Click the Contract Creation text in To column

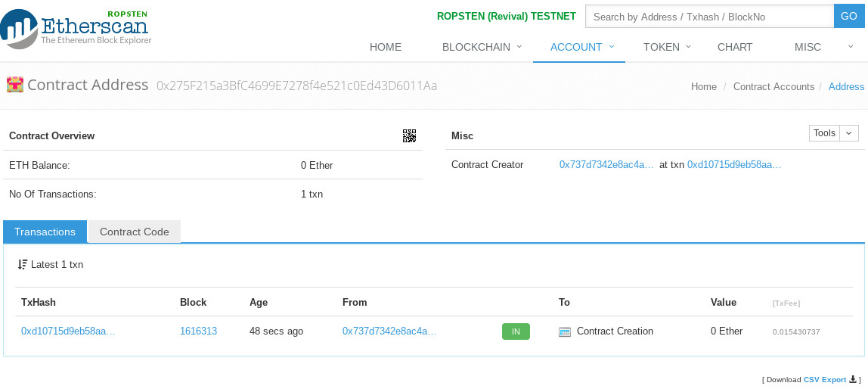pos(615,331)
